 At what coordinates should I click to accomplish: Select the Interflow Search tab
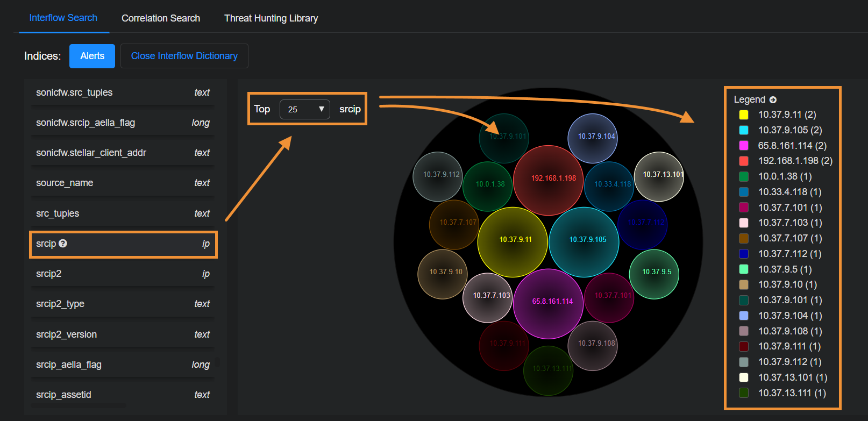tap(63, 18)
